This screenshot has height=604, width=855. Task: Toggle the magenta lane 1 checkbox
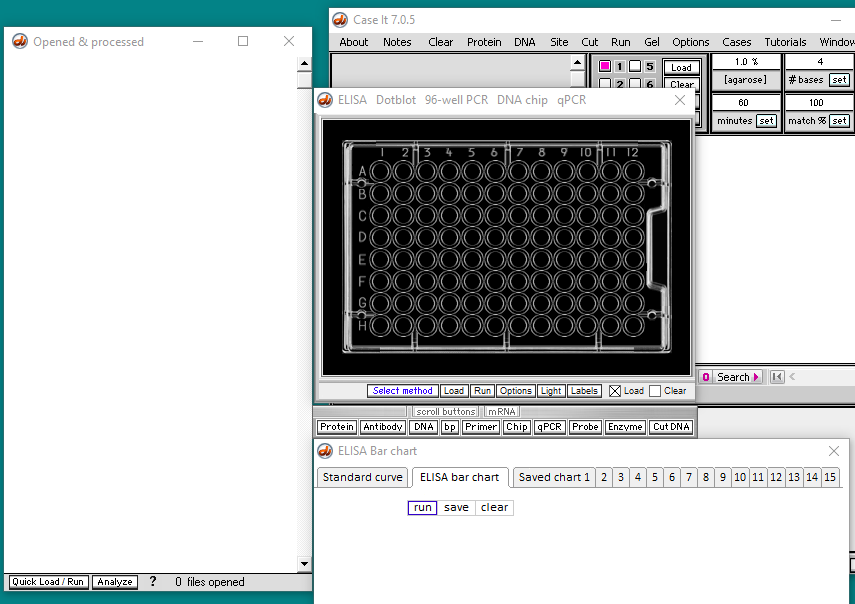tap(605, 66)
